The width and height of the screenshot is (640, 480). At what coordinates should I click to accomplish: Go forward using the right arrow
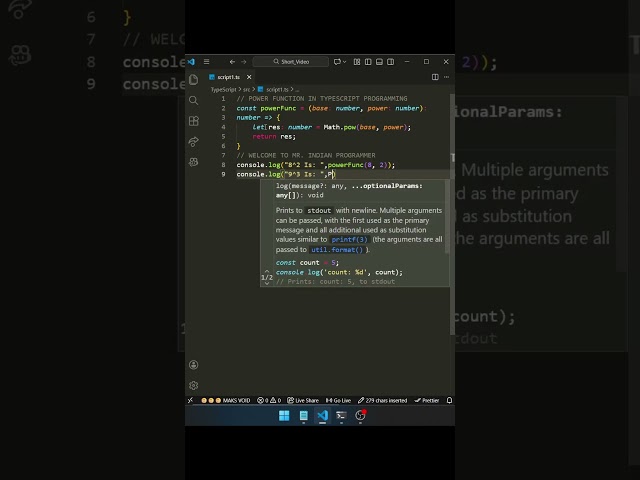pos(244,62)
